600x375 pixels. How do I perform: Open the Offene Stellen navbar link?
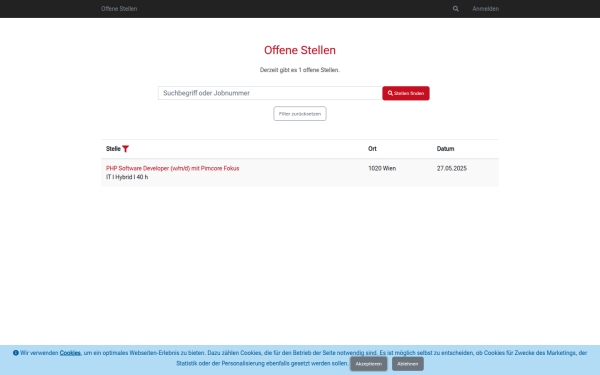[119, 9]
